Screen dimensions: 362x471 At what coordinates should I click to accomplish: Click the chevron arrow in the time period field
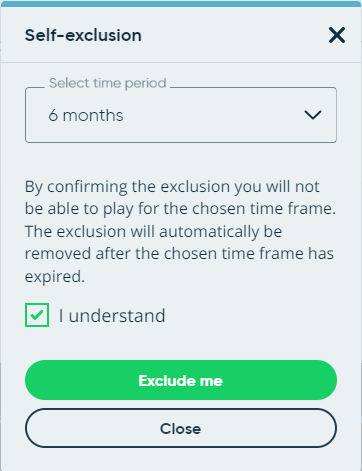point(313,115)
